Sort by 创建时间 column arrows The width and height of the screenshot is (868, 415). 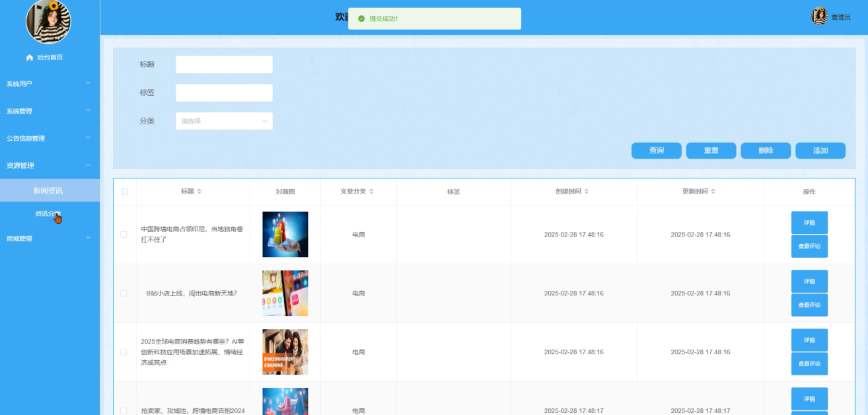pyautogui.click(x=587, y=192)
